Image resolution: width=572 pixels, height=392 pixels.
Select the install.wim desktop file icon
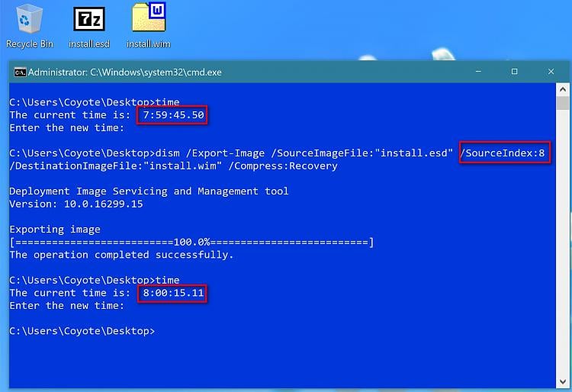(x=149, y=26)
